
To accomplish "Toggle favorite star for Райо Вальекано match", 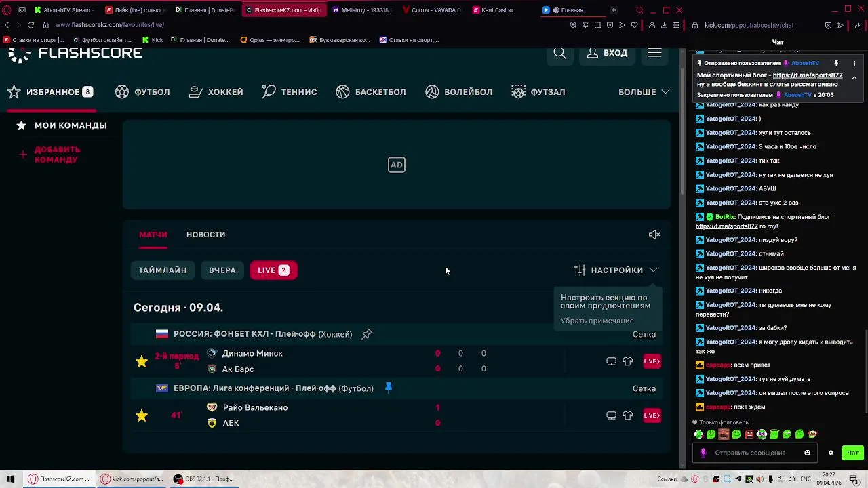I will tap(142, 415).
